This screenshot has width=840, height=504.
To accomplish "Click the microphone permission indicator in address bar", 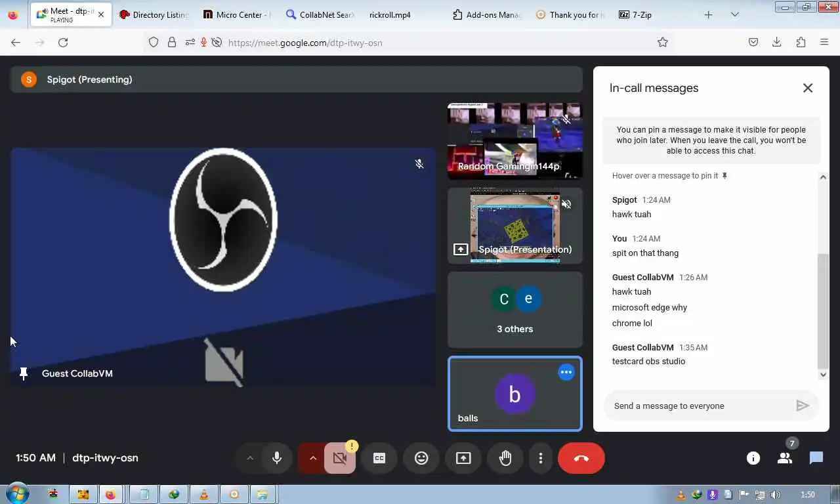I will coord(203,43).
